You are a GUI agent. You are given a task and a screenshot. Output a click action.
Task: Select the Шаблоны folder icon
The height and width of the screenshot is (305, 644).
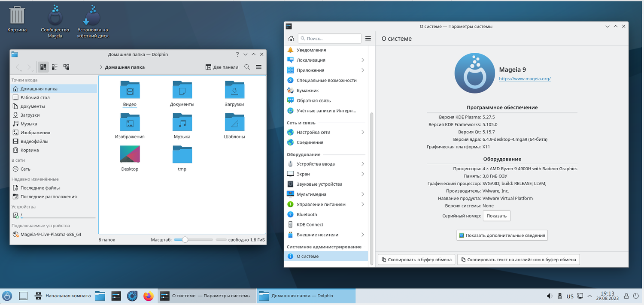tap(234, 123)
